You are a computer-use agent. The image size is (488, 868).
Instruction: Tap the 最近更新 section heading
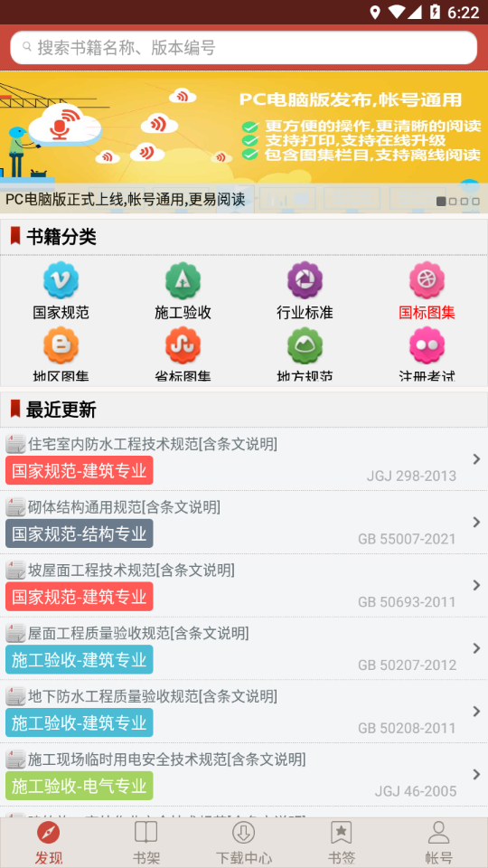click(61, 410)
